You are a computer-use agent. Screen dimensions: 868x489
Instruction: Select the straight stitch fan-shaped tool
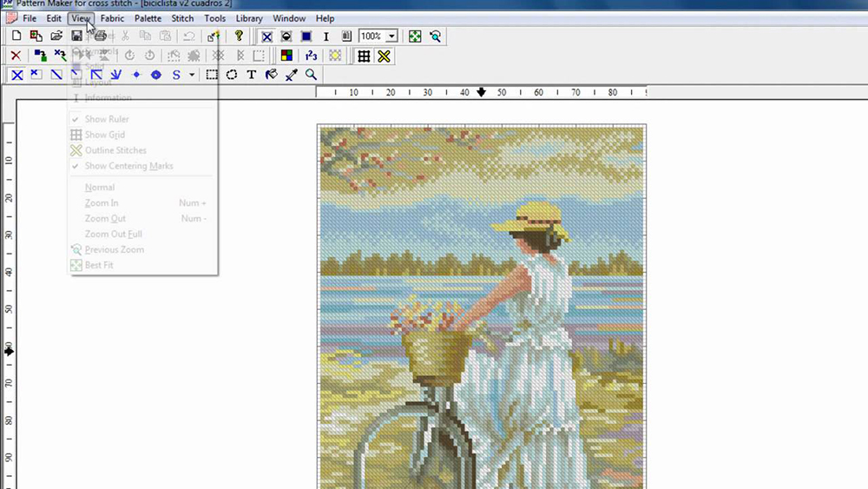tap(115, 75)
